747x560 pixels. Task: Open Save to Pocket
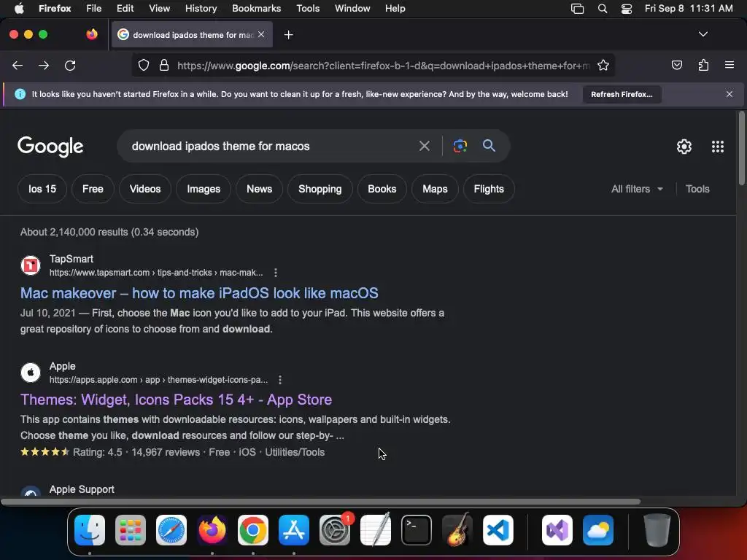pos(676,65)
